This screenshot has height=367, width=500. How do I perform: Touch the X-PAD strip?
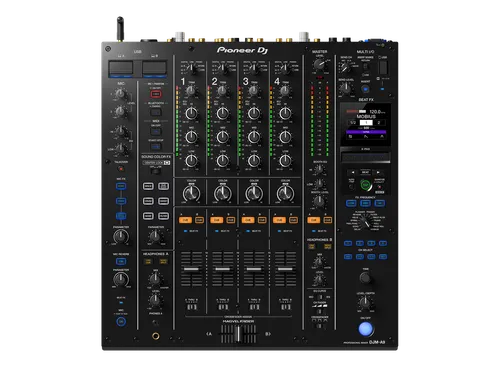[x=366, y=157]
